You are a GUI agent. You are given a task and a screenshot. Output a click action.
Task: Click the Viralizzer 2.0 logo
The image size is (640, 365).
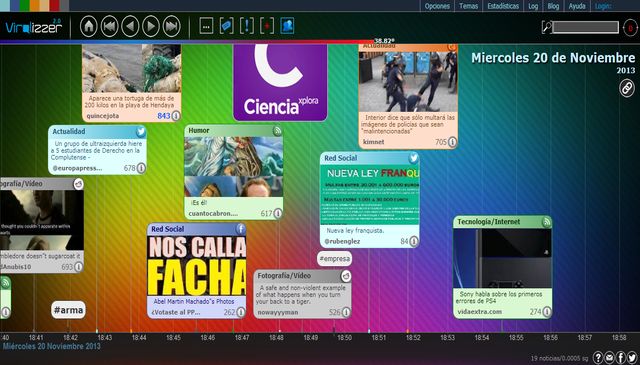[33, 27]
